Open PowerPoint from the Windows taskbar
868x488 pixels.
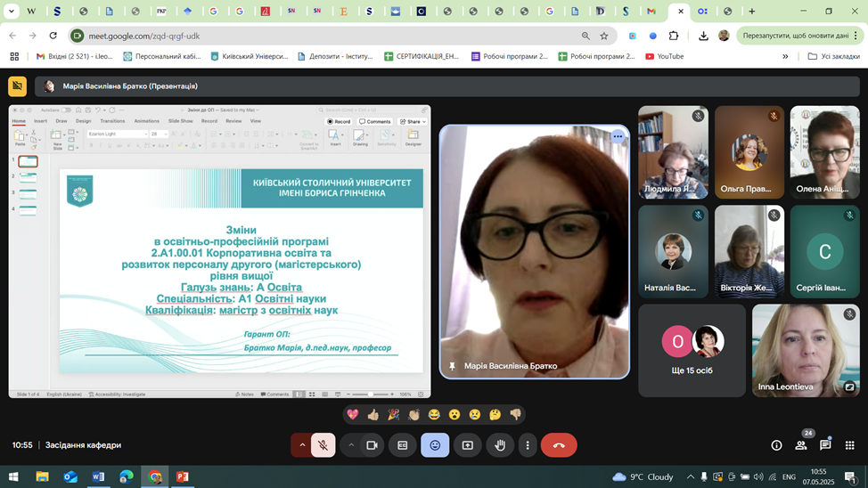point(183,476)
